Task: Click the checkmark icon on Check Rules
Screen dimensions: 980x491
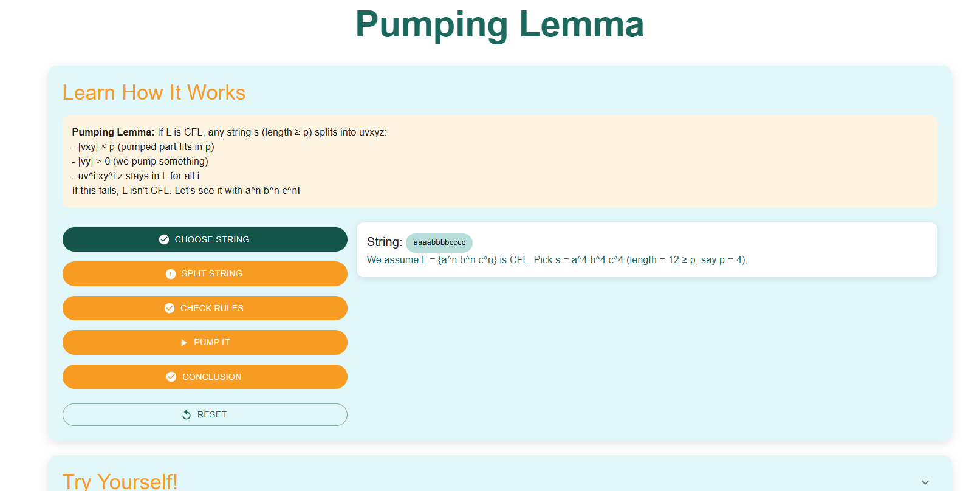Action: (170, 308)
